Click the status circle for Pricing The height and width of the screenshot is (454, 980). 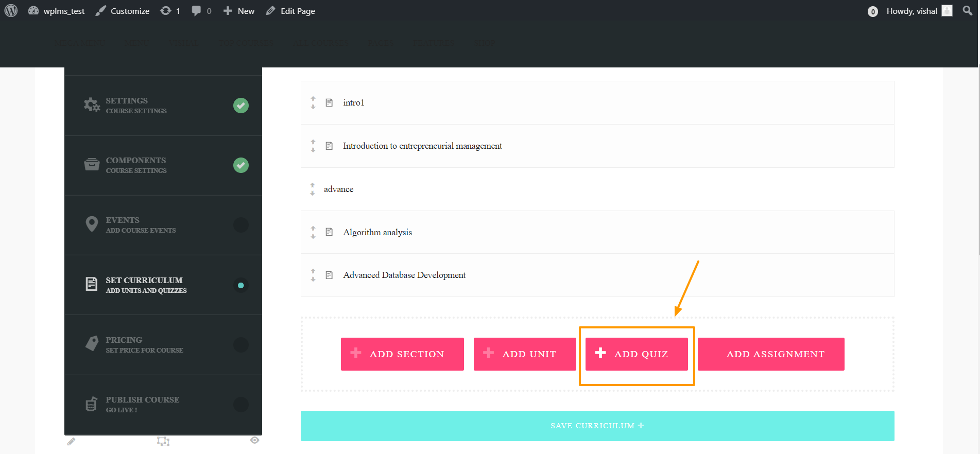tap(241, 345)
